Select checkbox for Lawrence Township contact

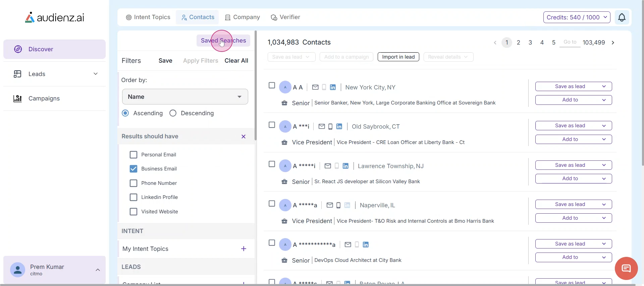(272, 164)
